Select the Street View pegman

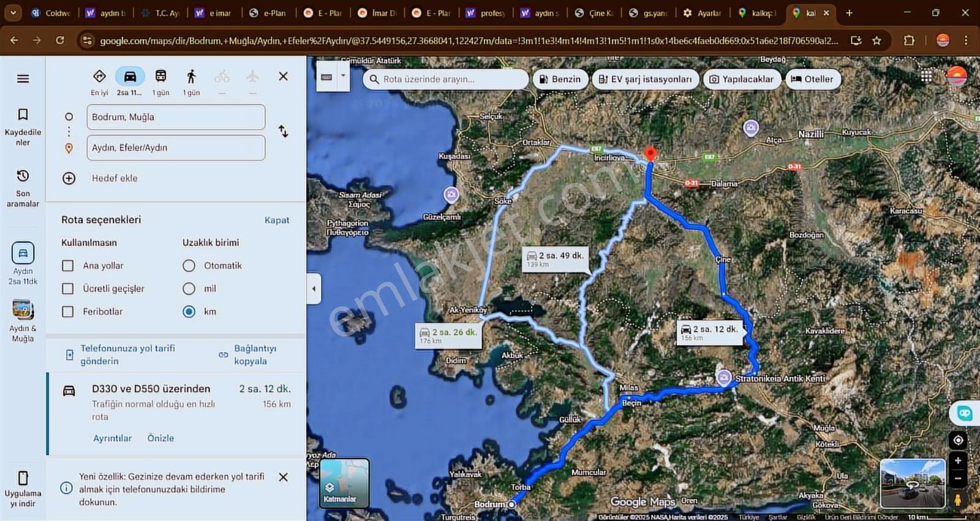click(x=958, y=500)
